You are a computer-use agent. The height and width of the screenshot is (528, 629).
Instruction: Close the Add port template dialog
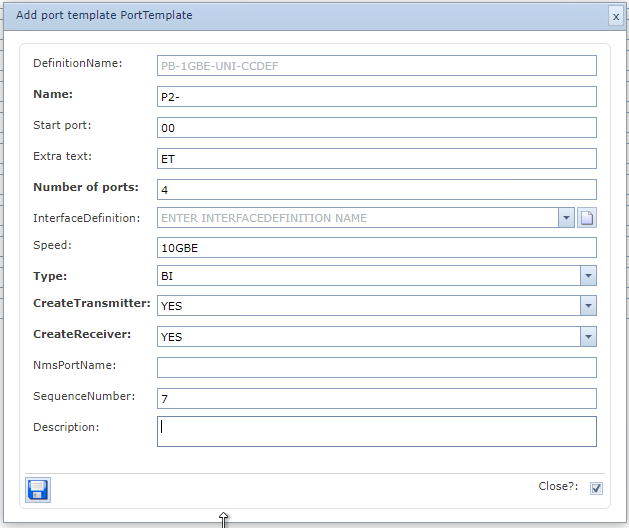click(x=616, y=16)
